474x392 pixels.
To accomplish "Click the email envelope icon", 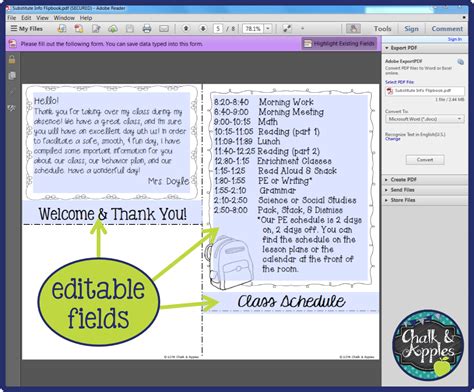I will [x=164, y=29].
